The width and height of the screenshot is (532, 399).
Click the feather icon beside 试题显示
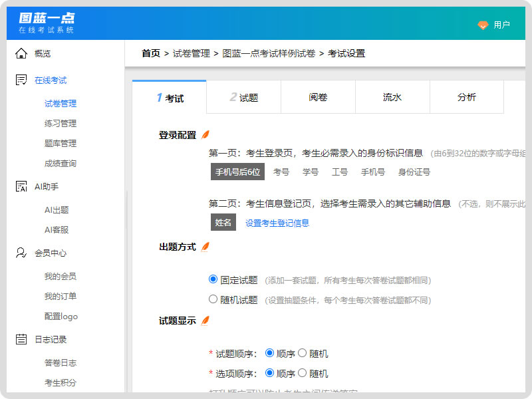pyautogui.click(x=205, y=321)
